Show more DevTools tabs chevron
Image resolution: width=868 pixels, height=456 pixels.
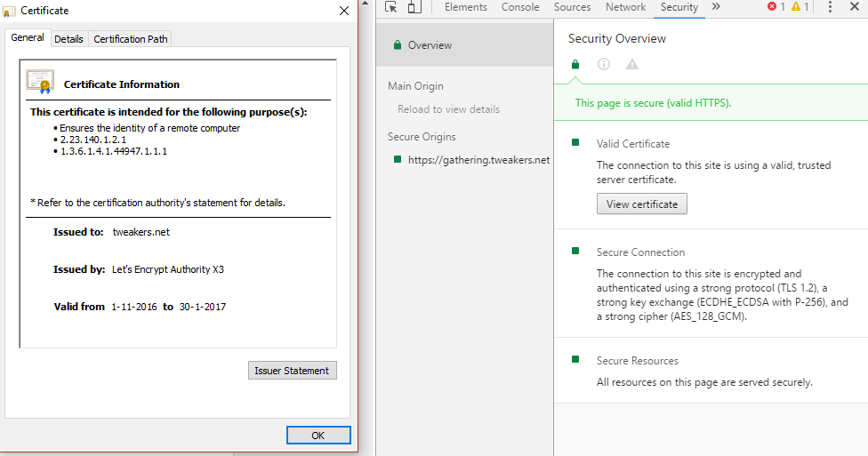pos(716,6)
